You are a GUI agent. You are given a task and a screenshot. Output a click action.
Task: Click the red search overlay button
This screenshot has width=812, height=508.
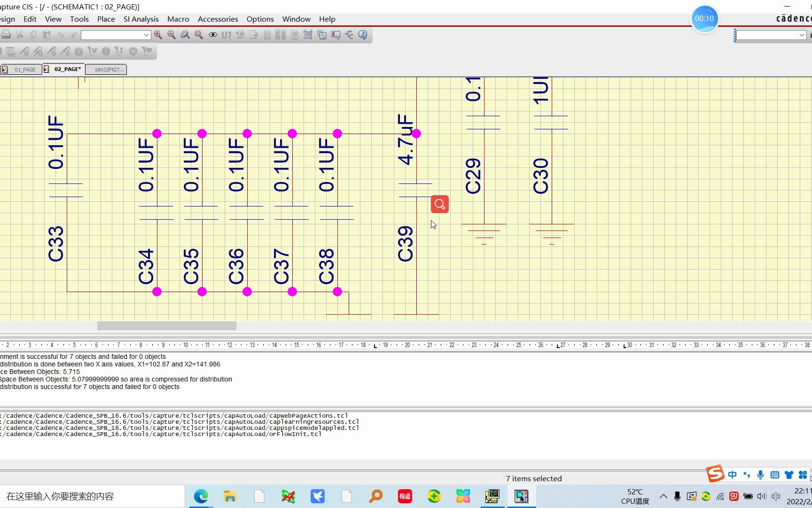pos(440,204)
